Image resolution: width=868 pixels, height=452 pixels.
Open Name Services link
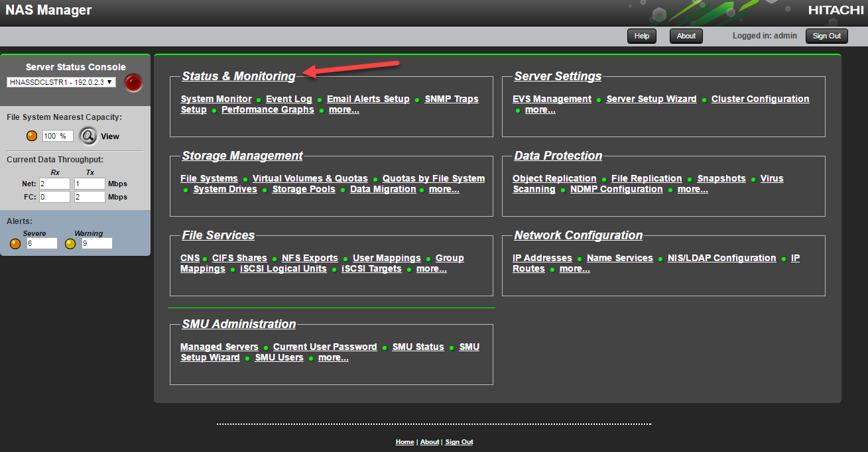[620, 258]
